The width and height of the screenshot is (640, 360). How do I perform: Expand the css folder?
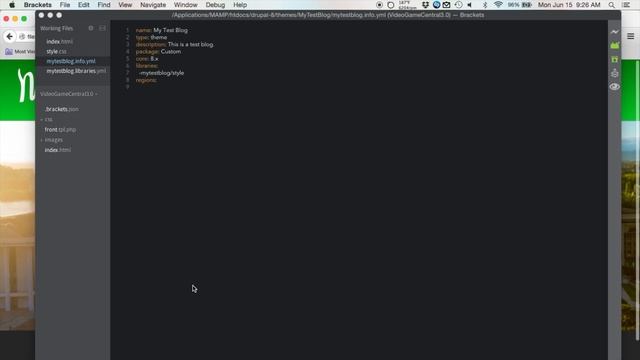click(48, 119)
